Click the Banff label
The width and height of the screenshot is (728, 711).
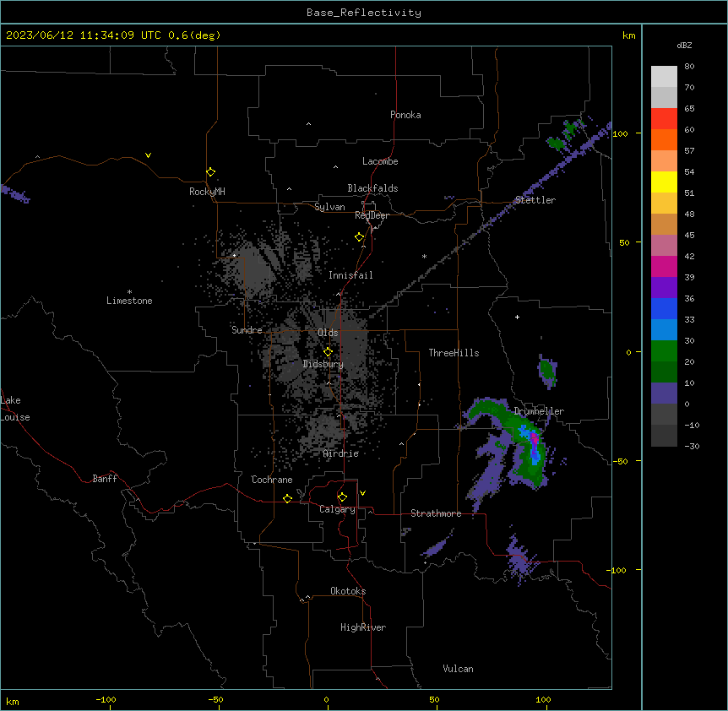[105, 479]
